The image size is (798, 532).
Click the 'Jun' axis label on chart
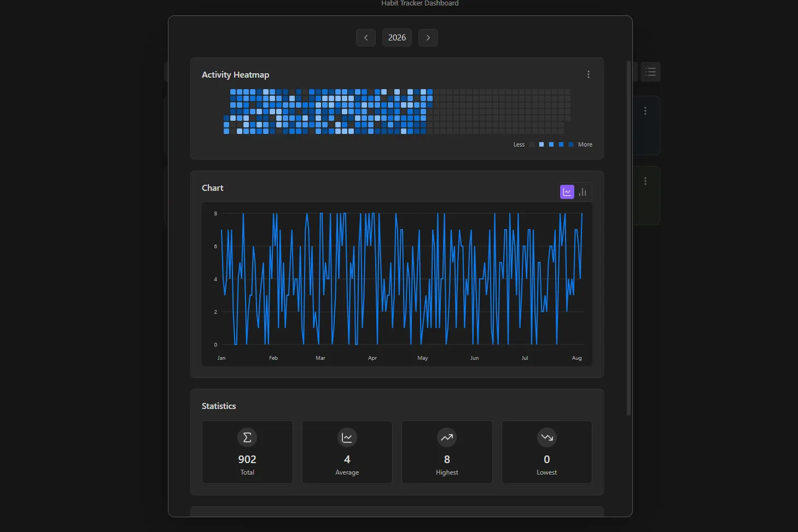(x=475, y=358)
